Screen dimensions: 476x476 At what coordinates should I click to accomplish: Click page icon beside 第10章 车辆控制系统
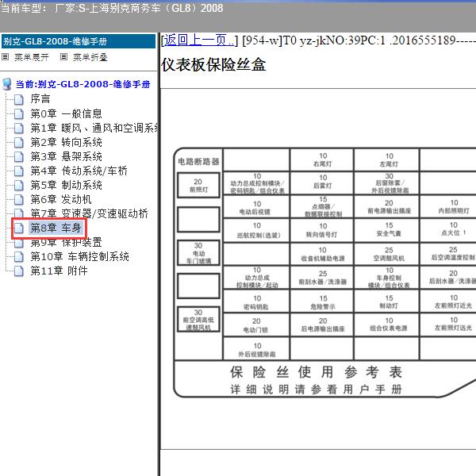pos(19,257)
